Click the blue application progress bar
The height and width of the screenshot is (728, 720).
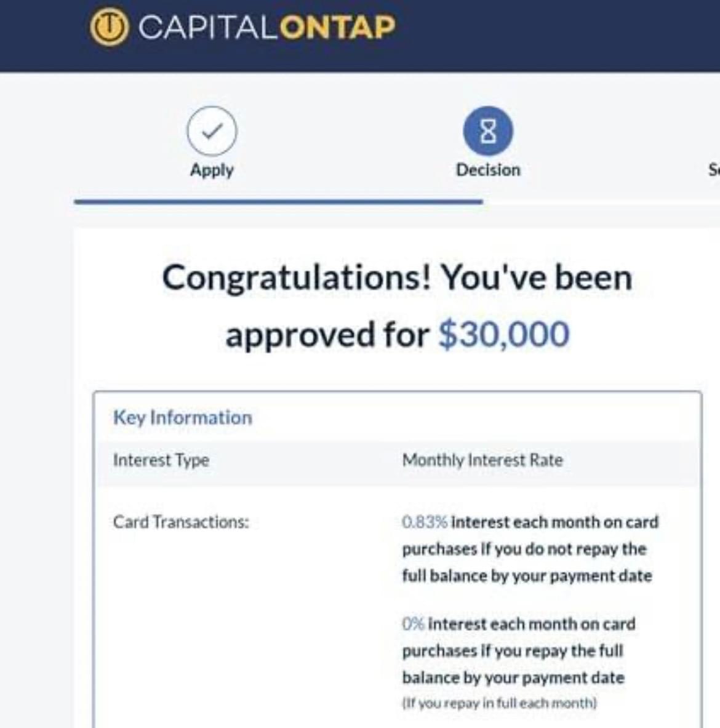click(x=279, y=201)
